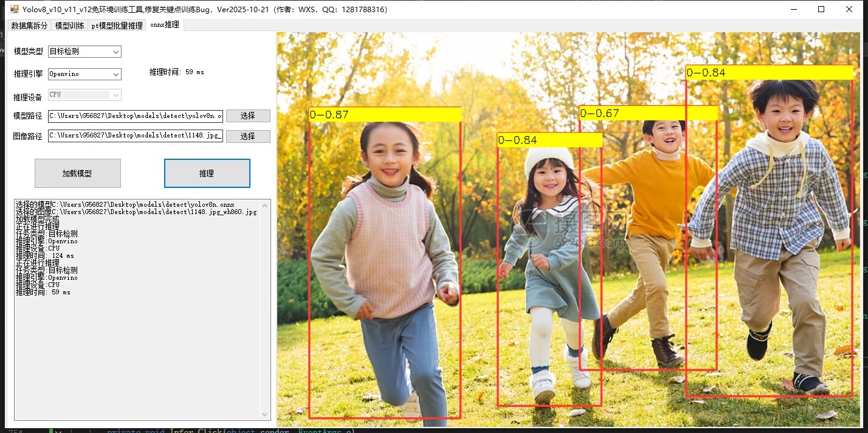Minimize the Yolov8 training tool window
This screenshot has height=433, width=868.
(793, 9)
